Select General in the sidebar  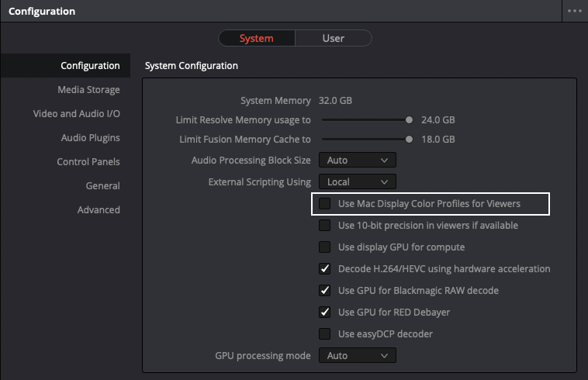point(102,185)
